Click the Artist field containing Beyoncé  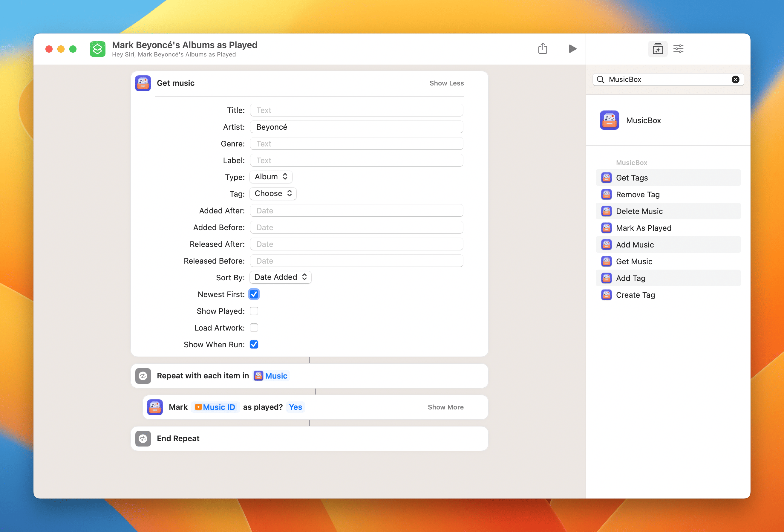356,127
